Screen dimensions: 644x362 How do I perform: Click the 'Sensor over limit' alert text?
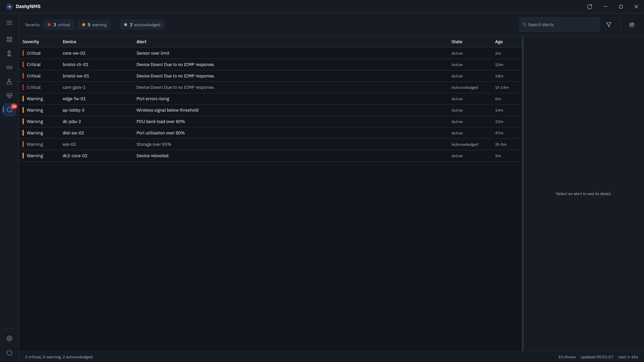[x=153, y=53]
